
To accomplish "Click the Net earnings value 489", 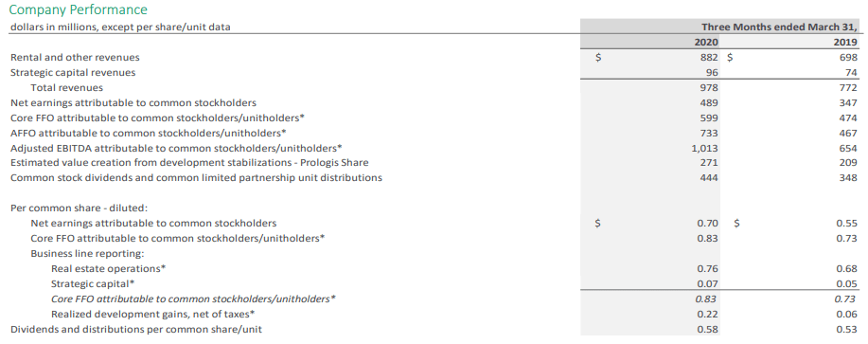I will coord(710,102).
